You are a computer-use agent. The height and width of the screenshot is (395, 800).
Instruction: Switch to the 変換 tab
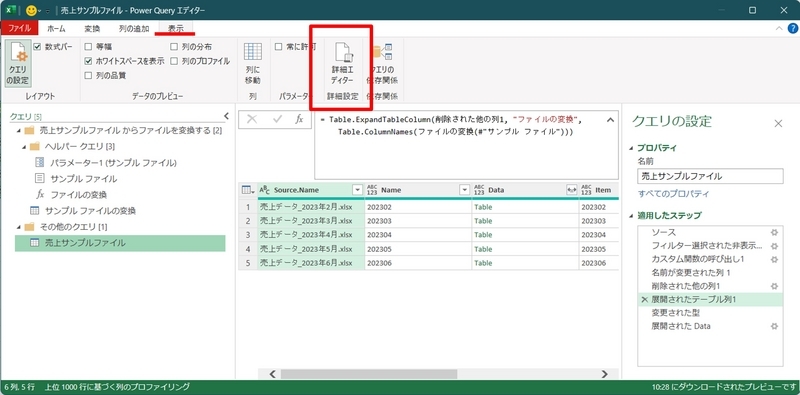click(92, 29)
